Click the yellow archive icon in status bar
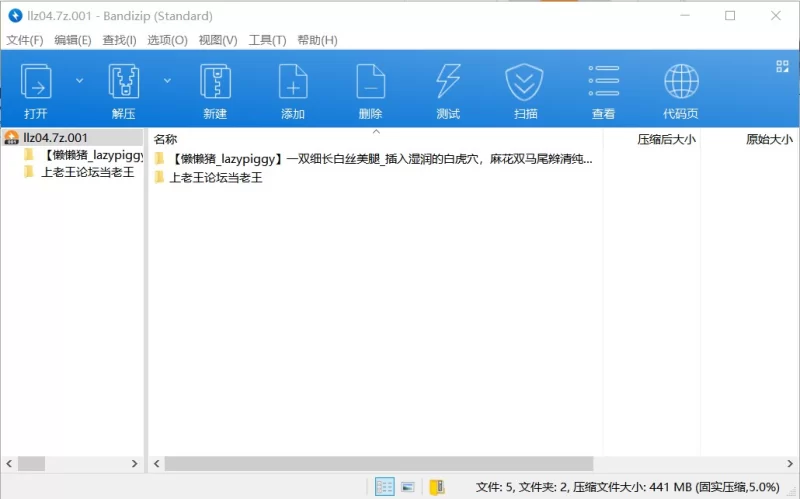 click(x=437, y=487)
